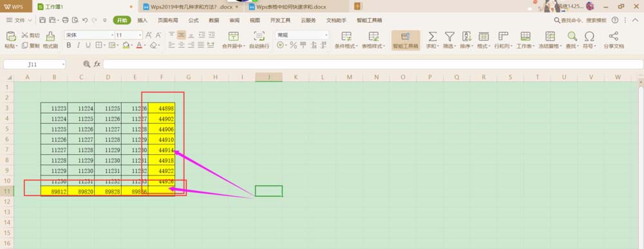
Task: Toggle italic formatting
Action: click(79, 45)
